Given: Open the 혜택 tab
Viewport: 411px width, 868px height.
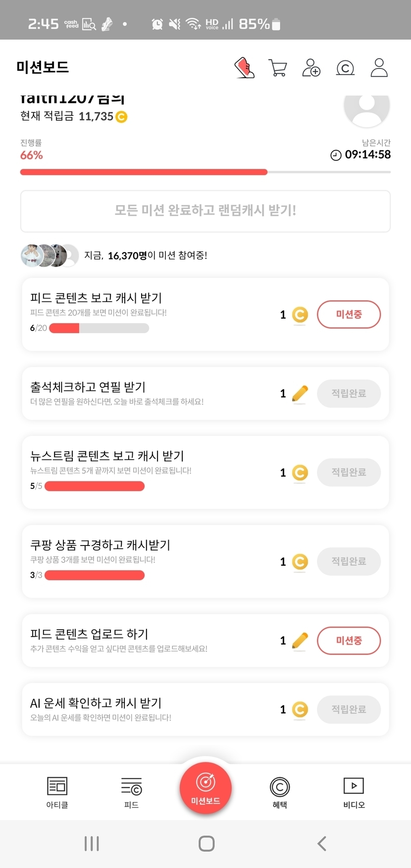Looking at the screenshot, I should (280, 792).
